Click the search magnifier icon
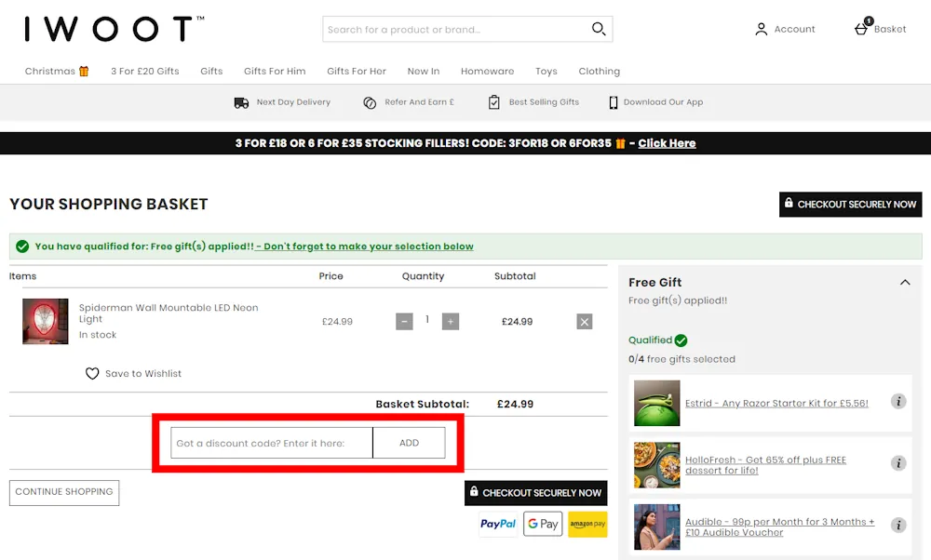This screenshot has height=560, width=931. click(599, 29)
